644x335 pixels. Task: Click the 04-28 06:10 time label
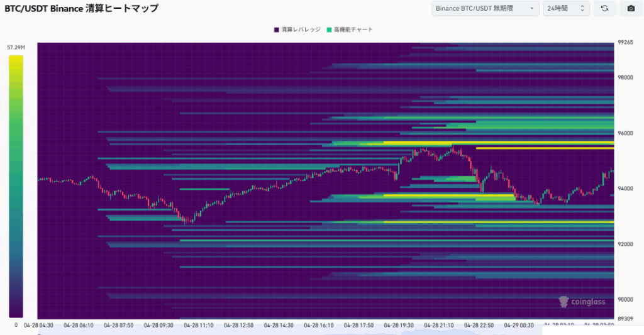coord(79,325)
